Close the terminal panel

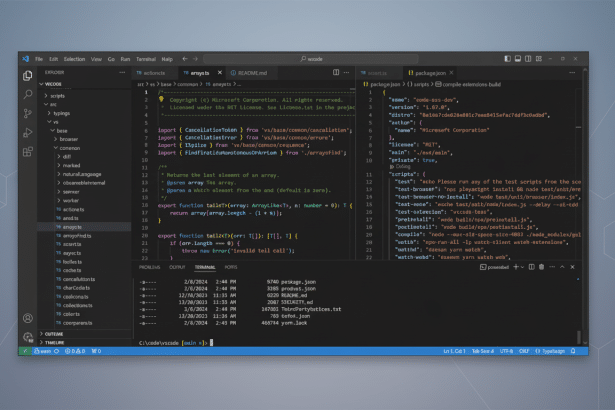tap(572, 267)
